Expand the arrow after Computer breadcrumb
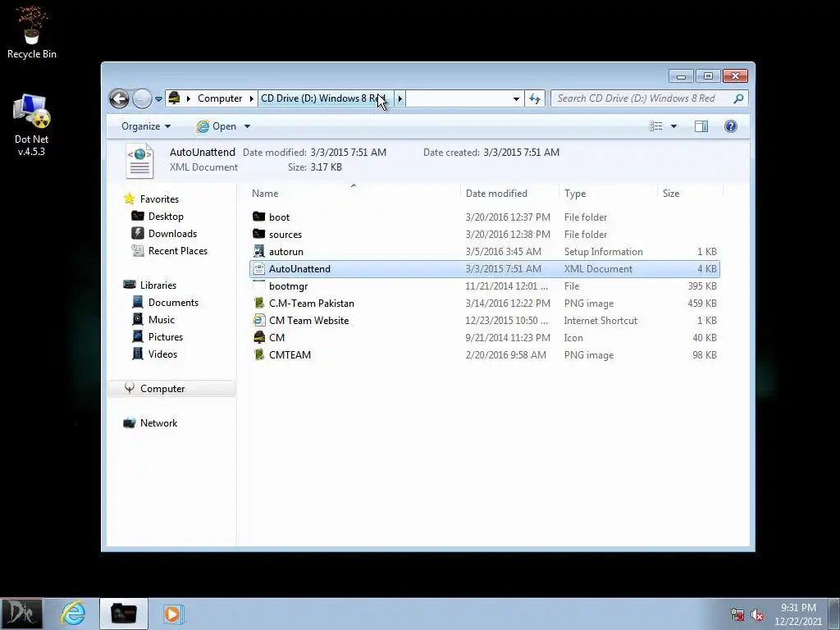The width and height of the screenshot is (840, 630). tap(251, 98)
